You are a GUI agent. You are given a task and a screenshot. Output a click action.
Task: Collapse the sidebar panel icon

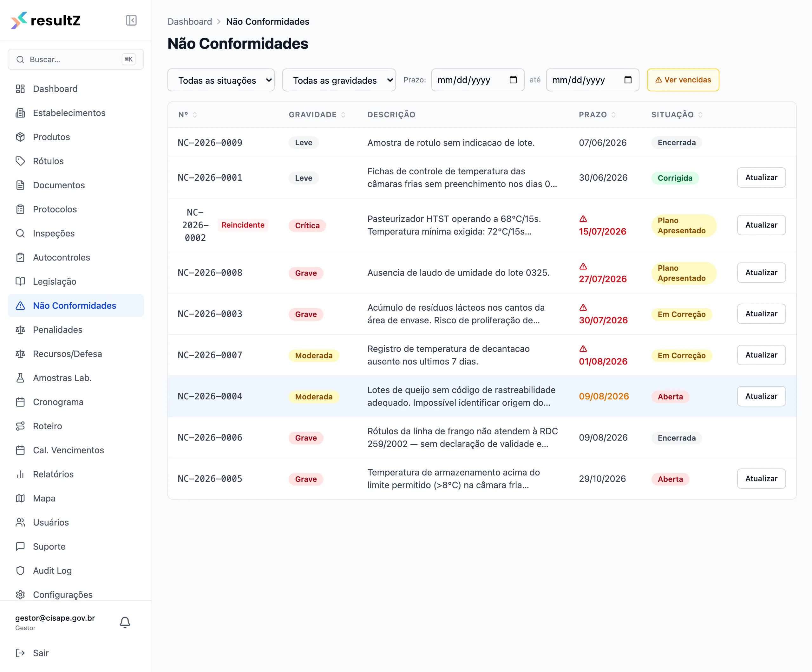tap(131, 20)
